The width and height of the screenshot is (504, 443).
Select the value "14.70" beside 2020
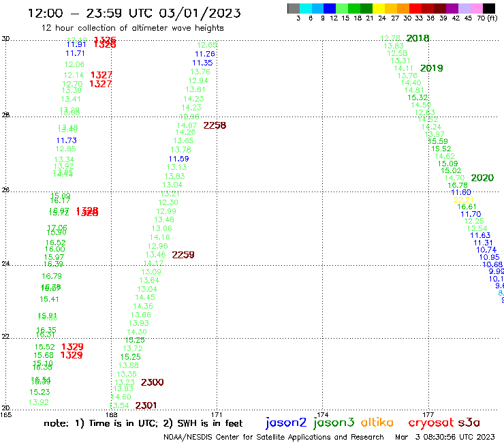tap(454, 178)
